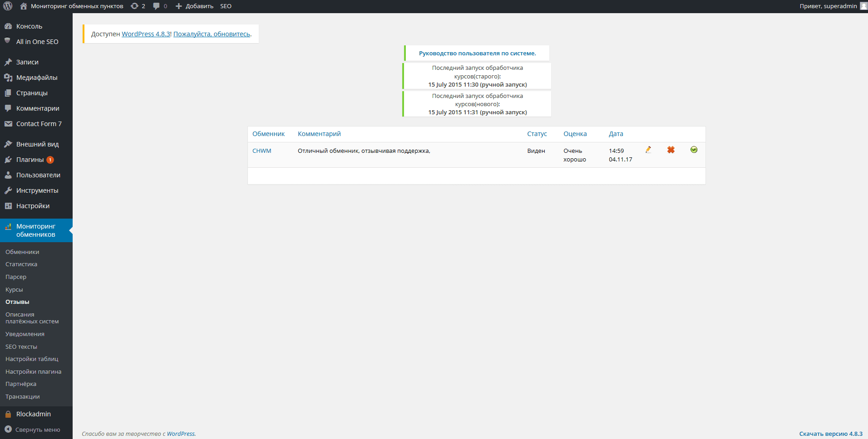
Task: Click collapse menu arrow icon
Action: [8, 429]
